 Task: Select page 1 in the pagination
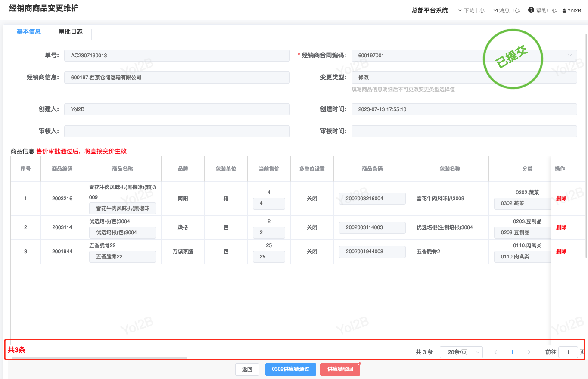[x=512, y=352]
